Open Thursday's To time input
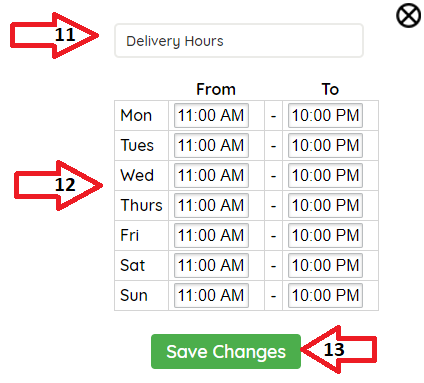Screen dimensions: 424x383 click(x=325, y=205)
